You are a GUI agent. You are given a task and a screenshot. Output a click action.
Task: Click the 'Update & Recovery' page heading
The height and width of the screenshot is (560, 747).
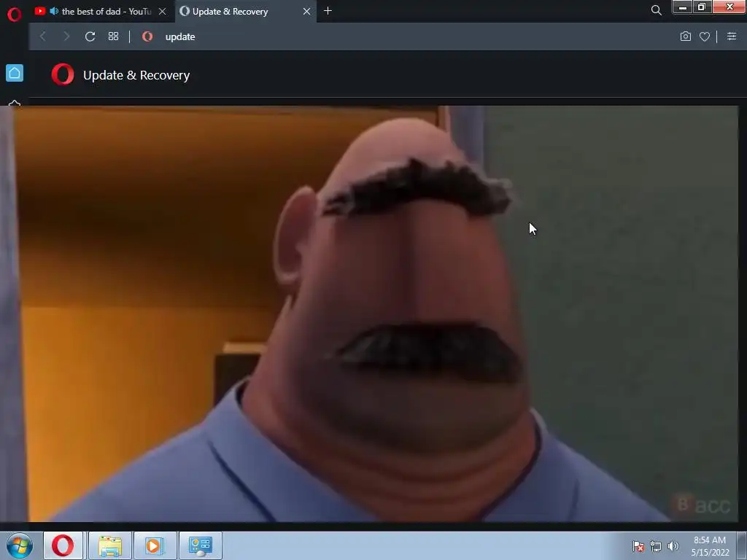point(136,75)
